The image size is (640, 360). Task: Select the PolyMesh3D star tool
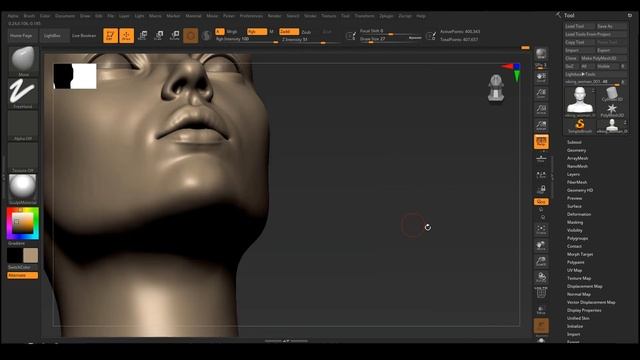pos(612,110)
